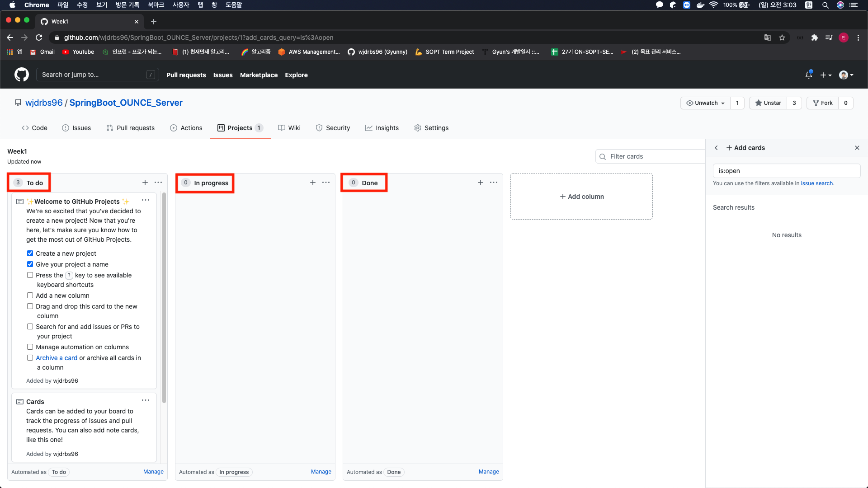This screenshot has width=868, height=488.
Task: Click the Add column button
Action: point(581,197)
